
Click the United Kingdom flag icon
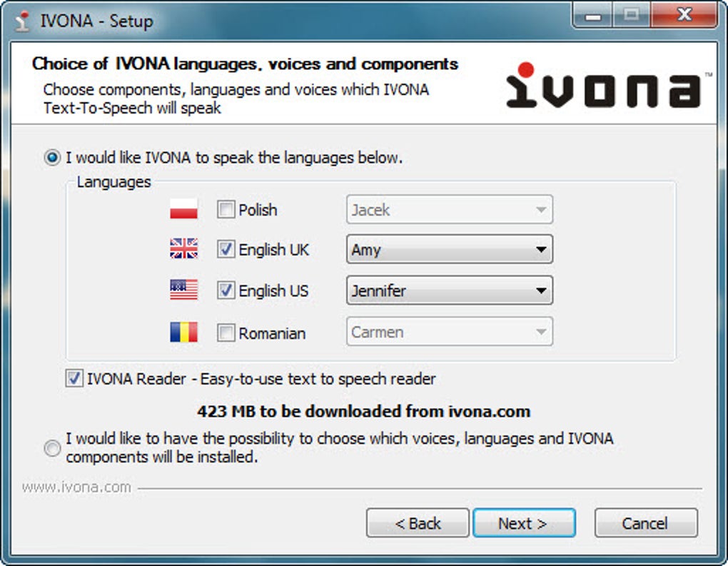[x=183, y=249]
